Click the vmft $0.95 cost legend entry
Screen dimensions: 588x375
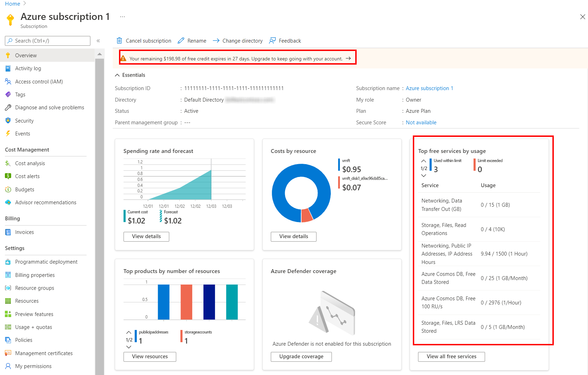click(x=350, y=166)
